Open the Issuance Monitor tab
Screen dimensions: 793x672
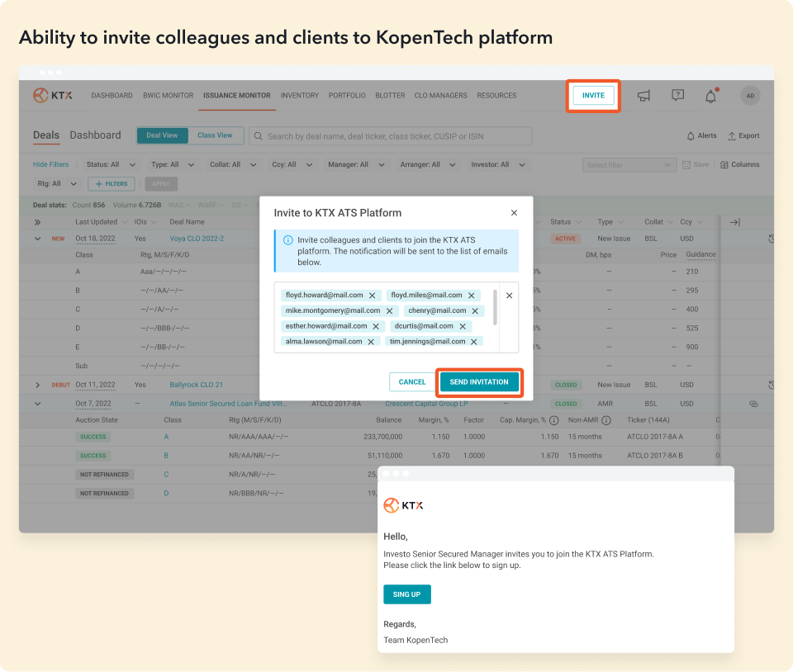click(236, 96)
